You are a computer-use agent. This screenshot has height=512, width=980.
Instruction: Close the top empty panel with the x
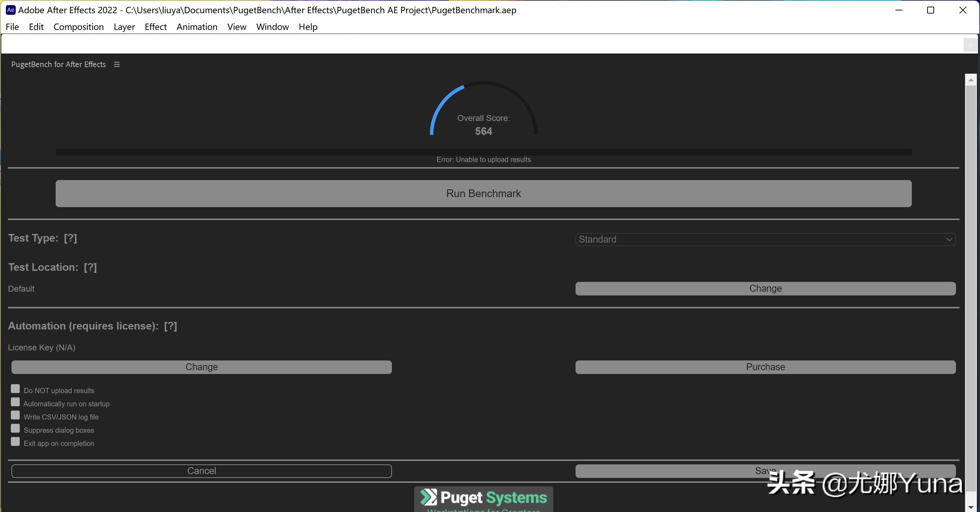970,45
